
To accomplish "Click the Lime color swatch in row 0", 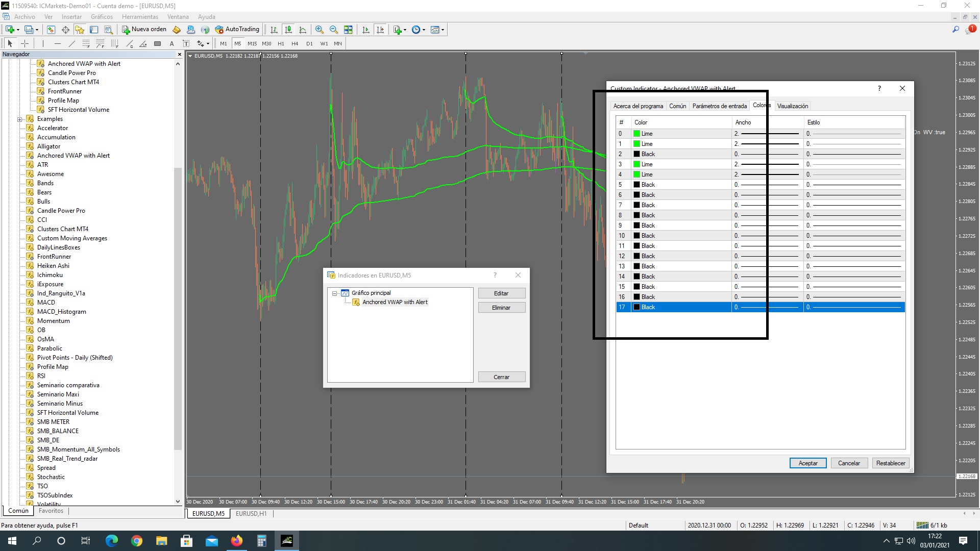I will (x=636, y=134).
